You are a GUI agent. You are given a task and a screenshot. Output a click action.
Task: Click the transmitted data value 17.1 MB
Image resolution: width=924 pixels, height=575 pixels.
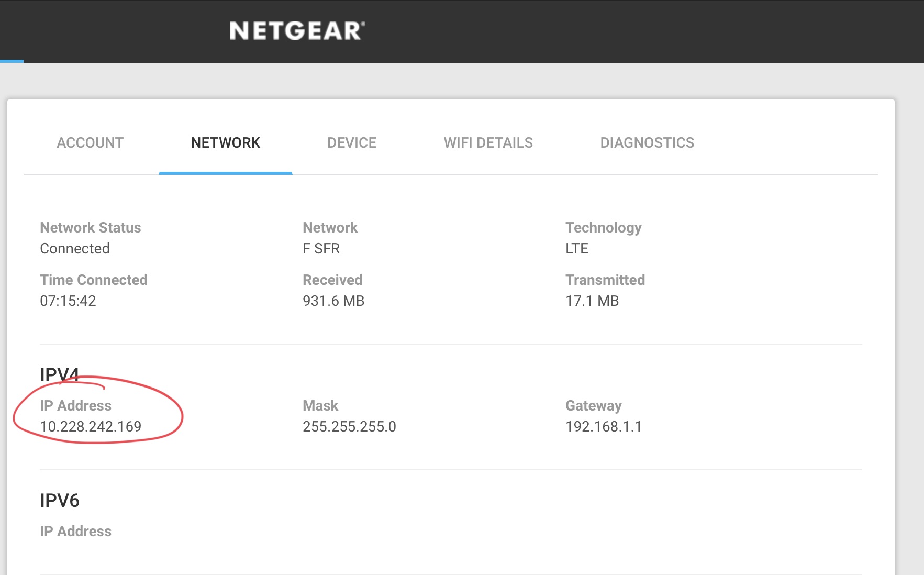(592, 301)
